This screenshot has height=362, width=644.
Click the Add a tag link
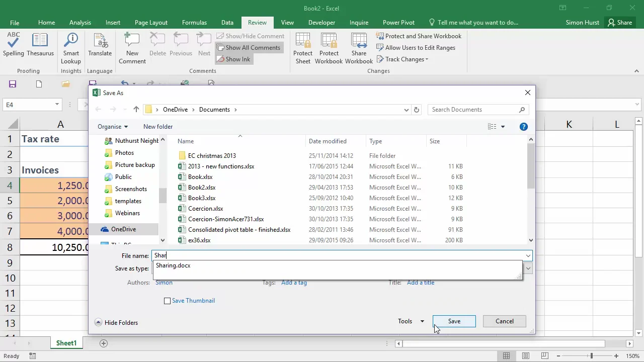294,283
